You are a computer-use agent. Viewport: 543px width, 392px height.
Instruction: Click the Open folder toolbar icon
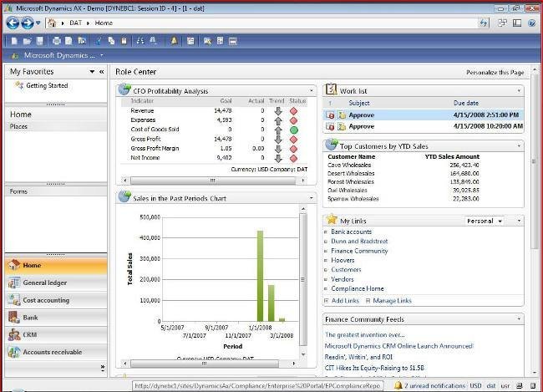(x=27, y=41)
